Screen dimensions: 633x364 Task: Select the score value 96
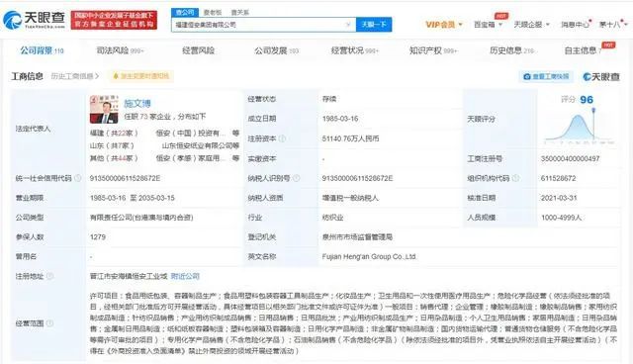pos(587,100)
